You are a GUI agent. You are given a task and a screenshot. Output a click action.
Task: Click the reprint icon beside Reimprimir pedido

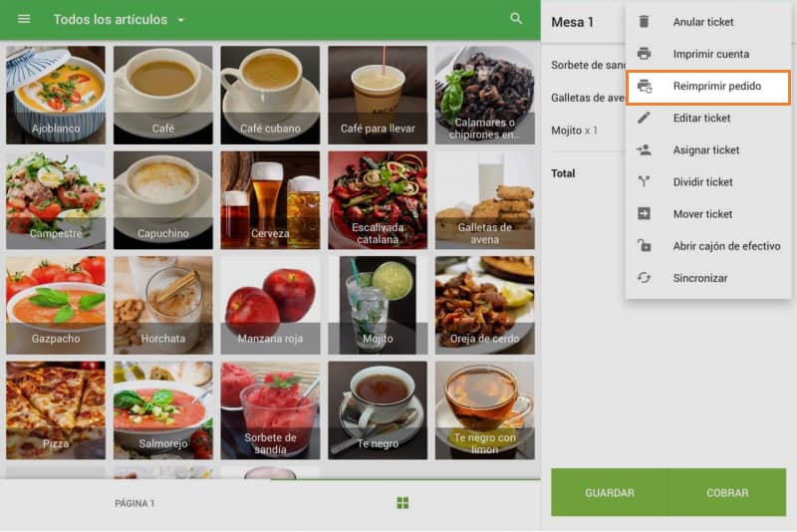click(645, 86)
